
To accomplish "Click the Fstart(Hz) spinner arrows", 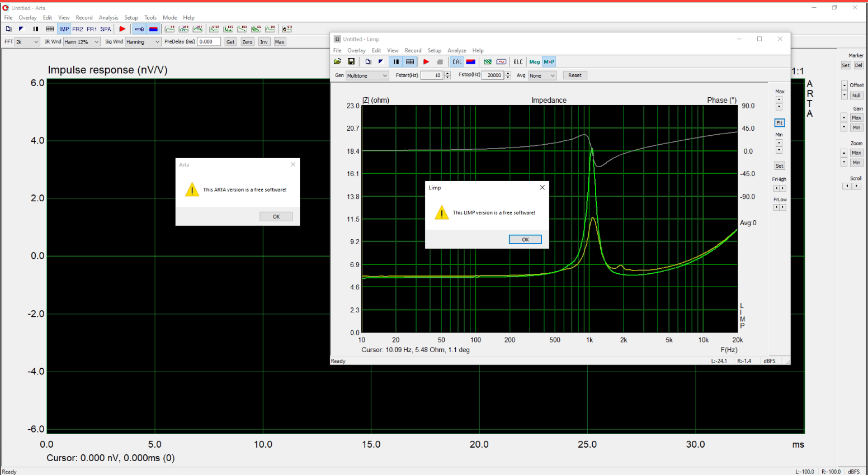I will [x=447, y=75].
